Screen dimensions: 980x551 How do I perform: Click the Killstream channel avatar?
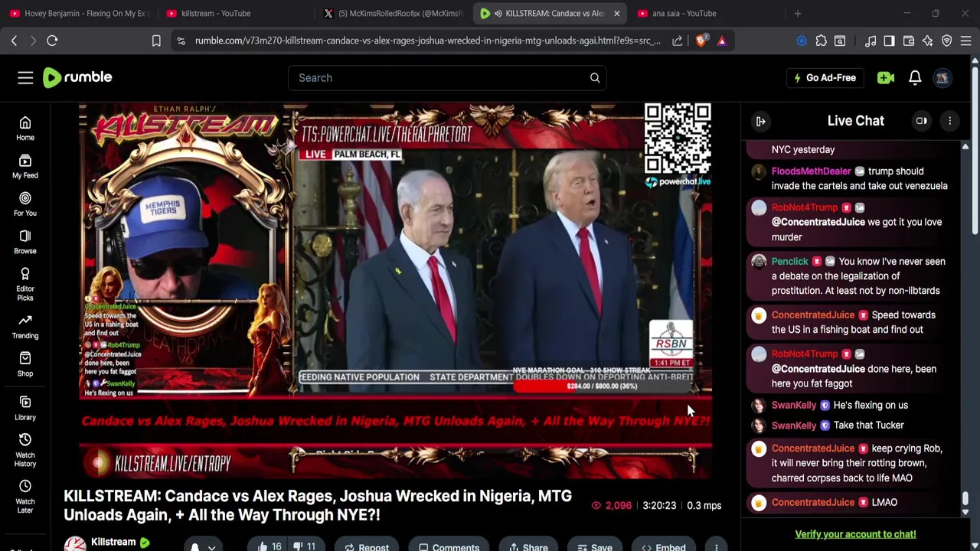pyautogui.click(x=75, y=545)
